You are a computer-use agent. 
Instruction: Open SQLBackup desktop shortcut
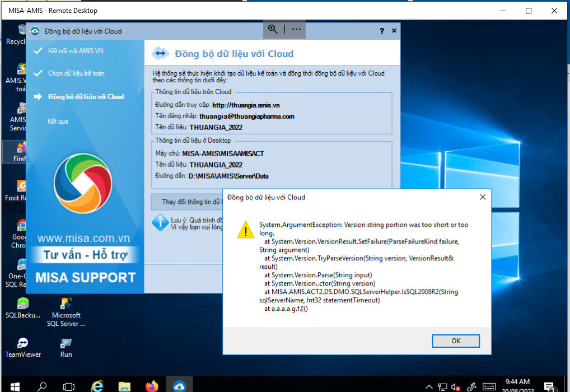22,309
